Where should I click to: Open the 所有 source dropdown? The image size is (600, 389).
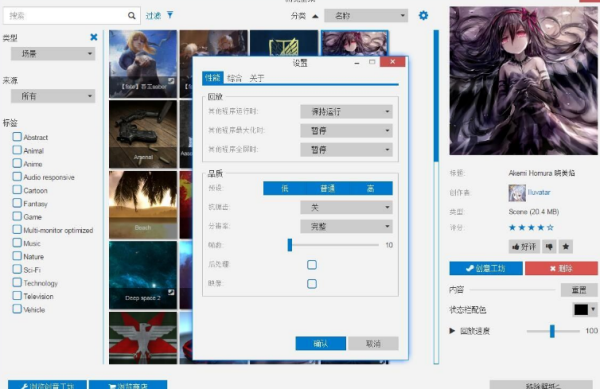53,96
